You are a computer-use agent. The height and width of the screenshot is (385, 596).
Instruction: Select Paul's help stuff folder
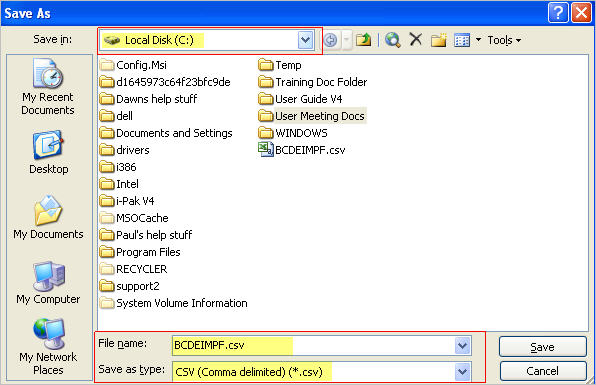coord(146,235)
